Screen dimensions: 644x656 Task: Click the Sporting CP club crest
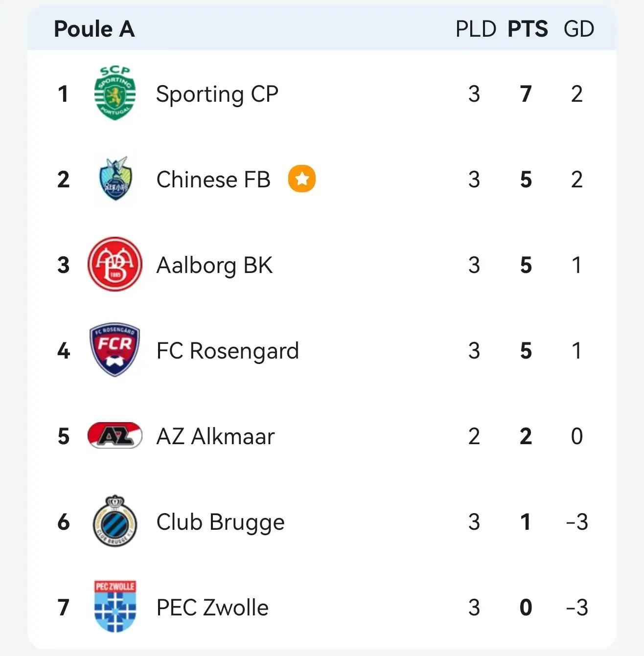115,93
